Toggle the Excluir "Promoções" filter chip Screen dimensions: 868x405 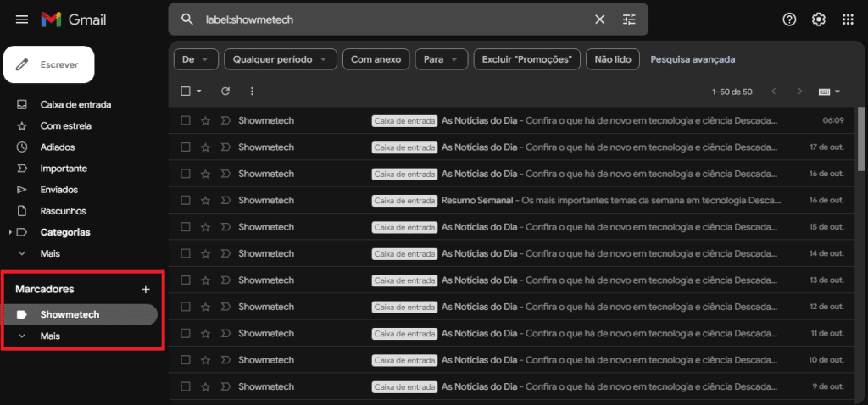point(526,59)
